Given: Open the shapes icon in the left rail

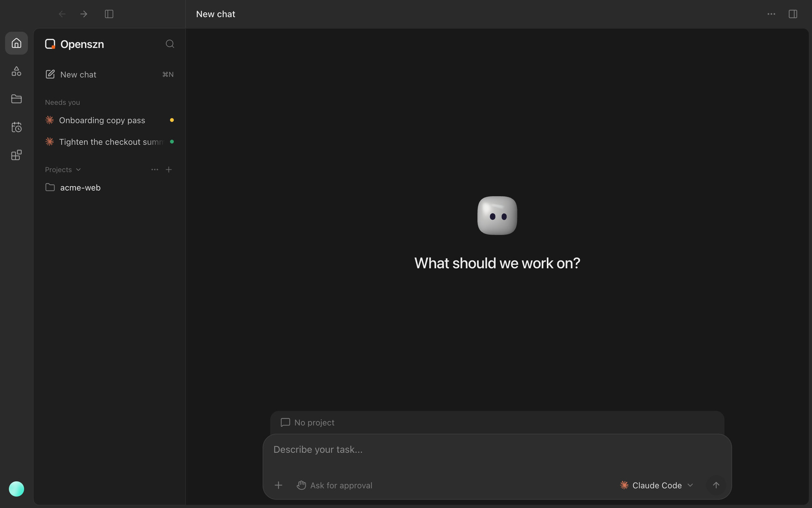Looking at the screenshot, I should point(16,71).
